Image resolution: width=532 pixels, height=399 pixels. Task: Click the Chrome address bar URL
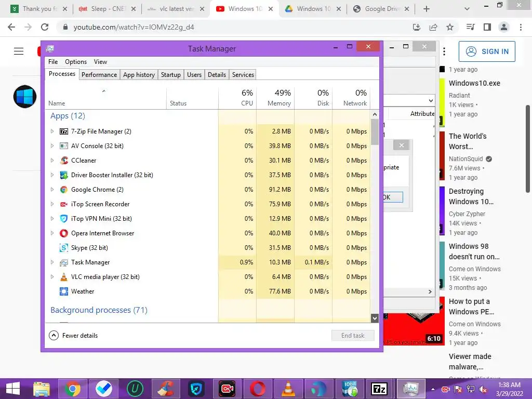pos(134,27)
